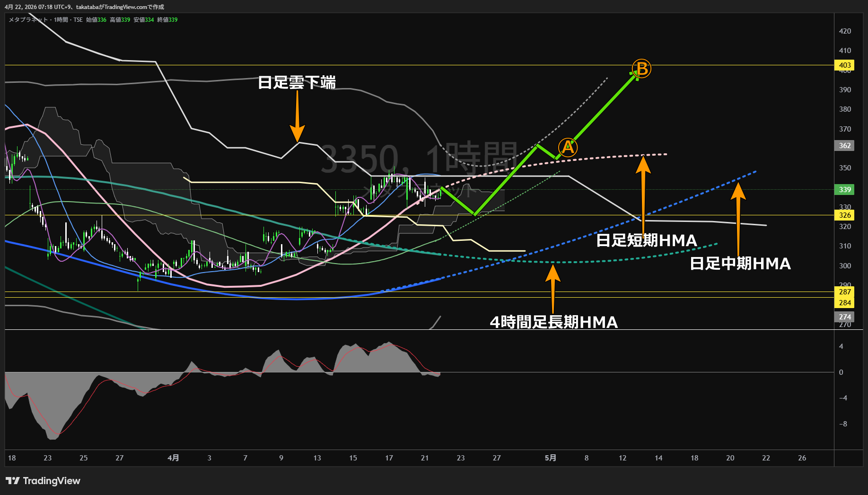Click the yellow 287 price label

[x=845, y=292]
